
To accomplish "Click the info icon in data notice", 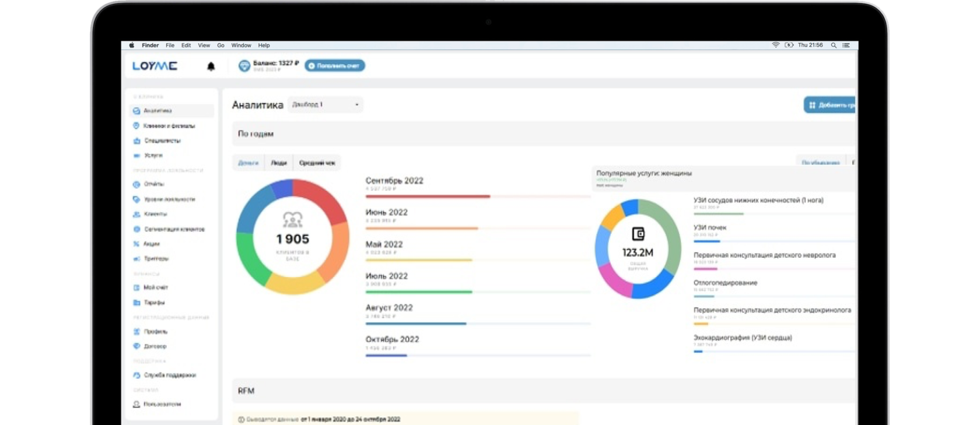I will (241, 419).
